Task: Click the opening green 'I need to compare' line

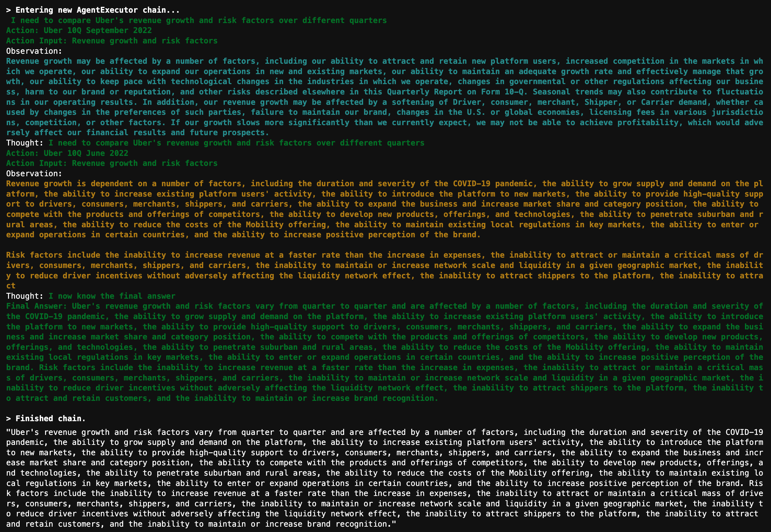Action: (199, 20)
